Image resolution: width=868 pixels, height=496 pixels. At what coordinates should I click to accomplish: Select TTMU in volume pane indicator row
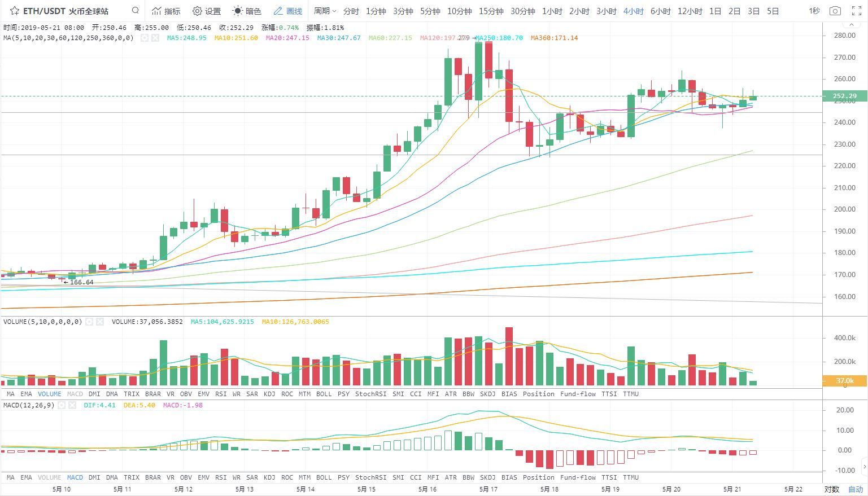630,394
